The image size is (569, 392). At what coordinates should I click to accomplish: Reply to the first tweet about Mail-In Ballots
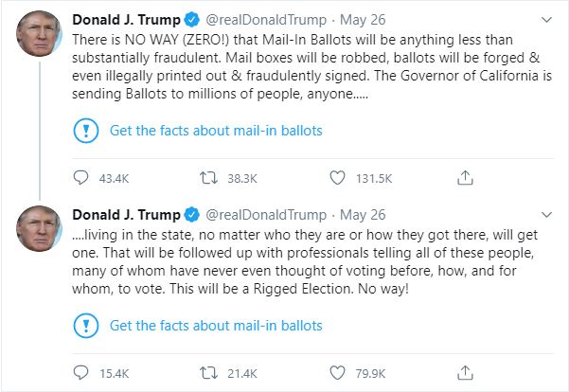click(81, 177)
